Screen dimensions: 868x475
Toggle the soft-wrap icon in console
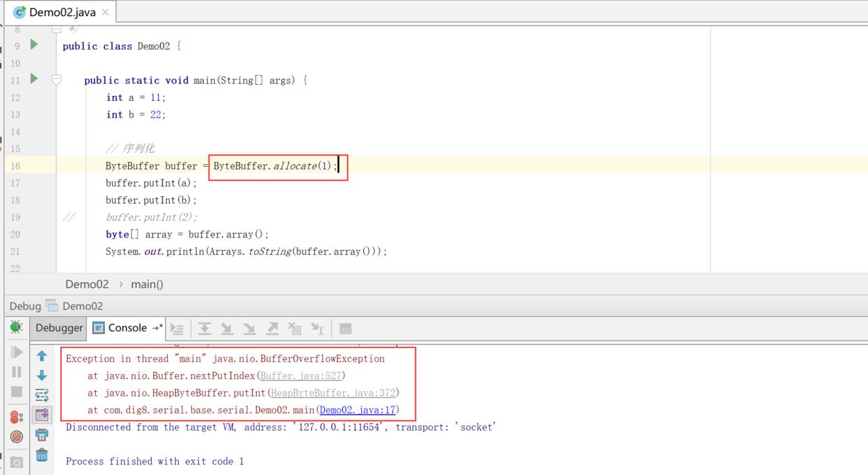[42, 395]
